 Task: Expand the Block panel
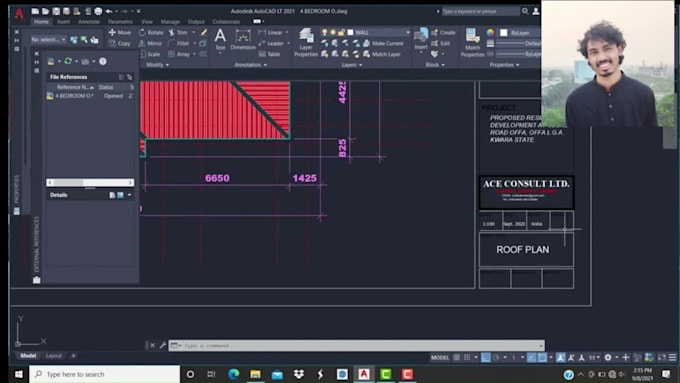coord(435,65)
